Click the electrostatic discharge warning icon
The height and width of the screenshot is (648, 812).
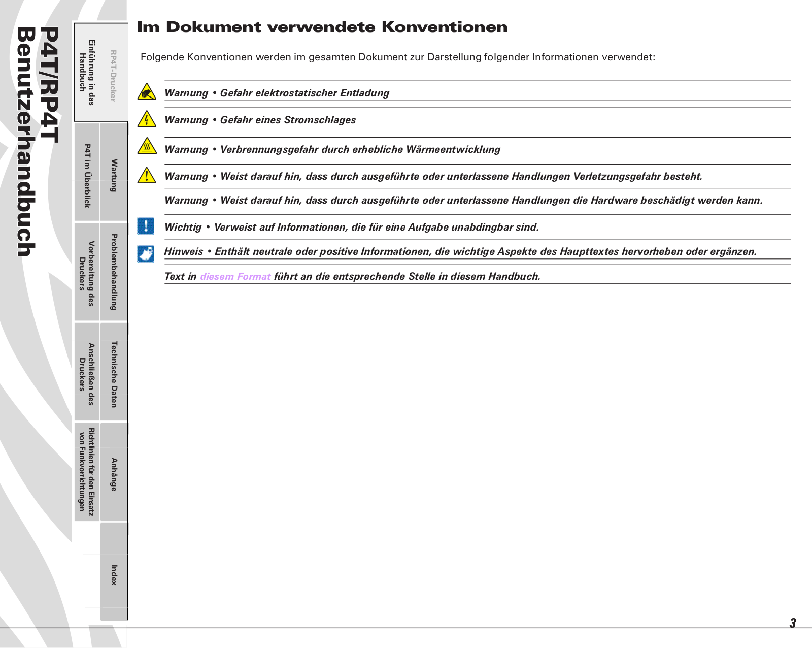147,91
